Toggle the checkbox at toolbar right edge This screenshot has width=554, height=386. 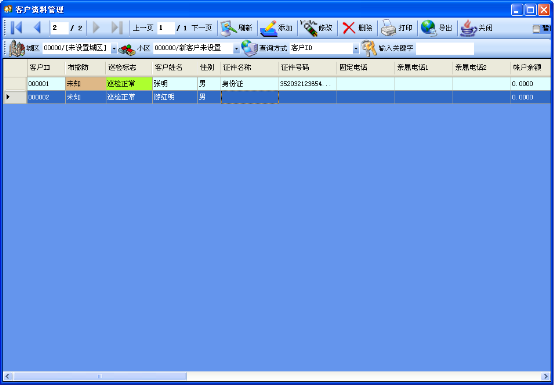pos(536,29)
